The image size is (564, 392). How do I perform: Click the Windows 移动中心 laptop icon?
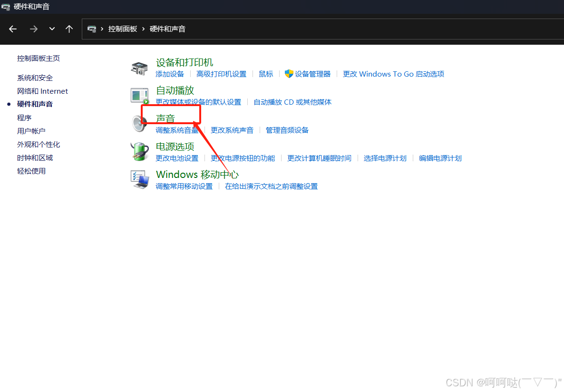pyautogui.click(x=140, y=180)
